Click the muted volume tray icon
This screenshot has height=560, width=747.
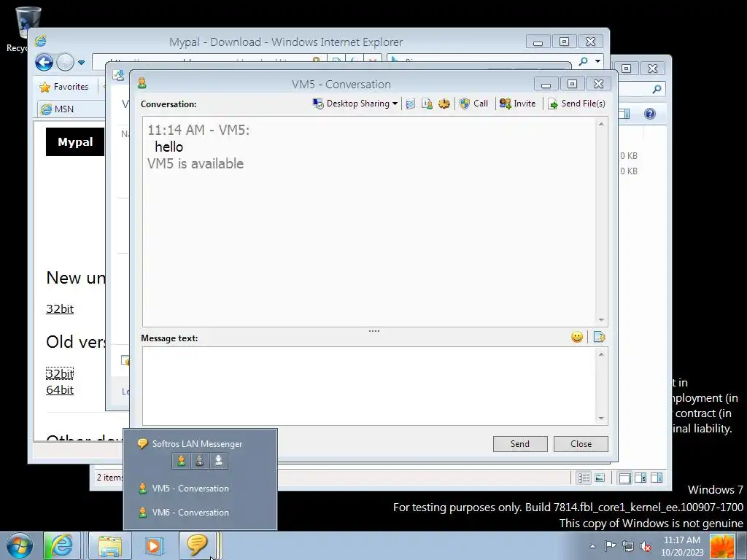[646, 546]
